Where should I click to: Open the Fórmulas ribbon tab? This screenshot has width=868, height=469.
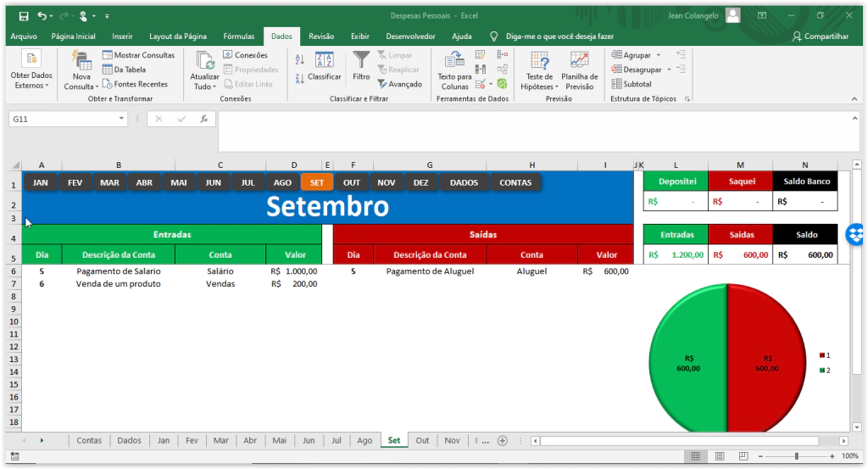(x=238, y=36)
